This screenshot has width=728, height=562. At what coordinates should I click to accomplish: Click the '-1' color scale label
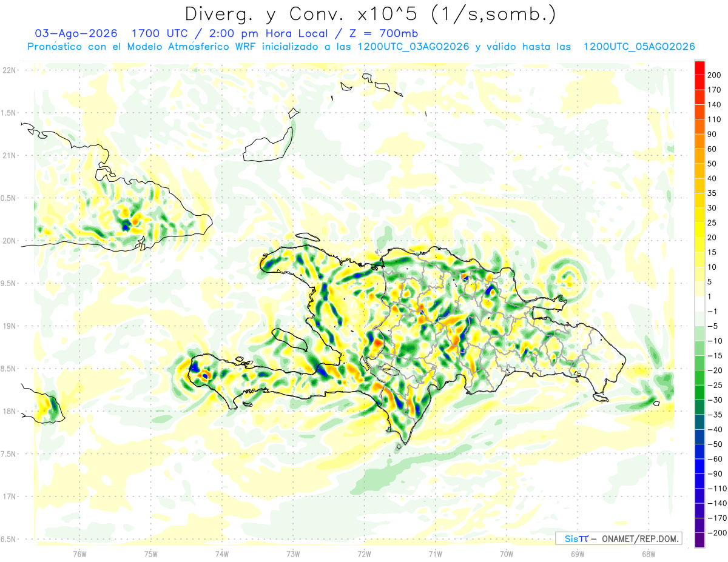coord(713,311)
